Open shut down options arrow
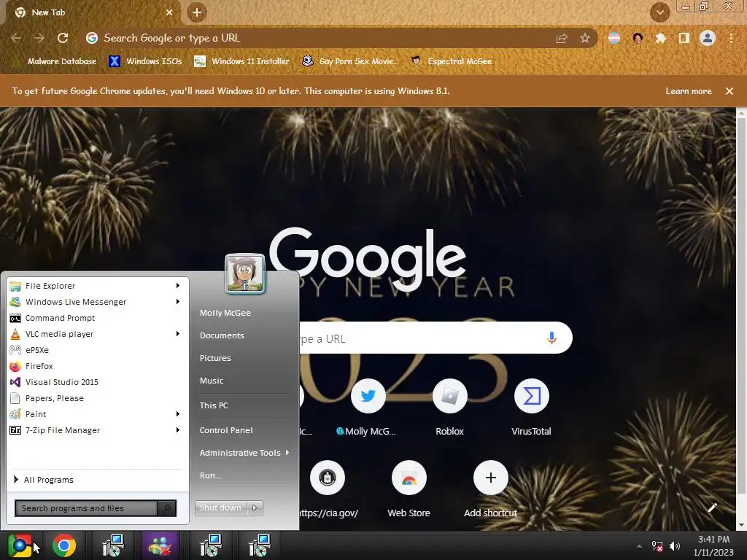 pos(255,508)
